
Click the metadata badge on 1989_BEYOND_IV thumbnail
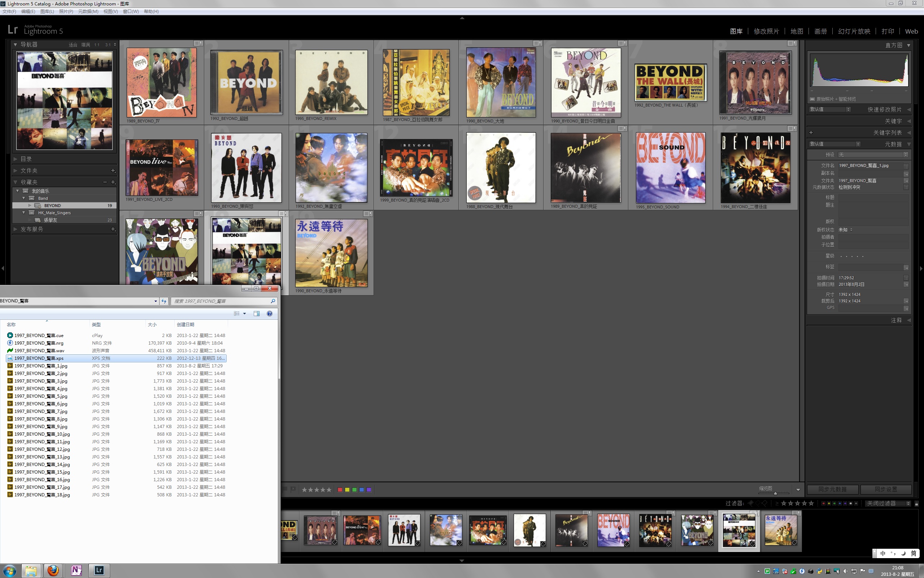pos(198,43)
